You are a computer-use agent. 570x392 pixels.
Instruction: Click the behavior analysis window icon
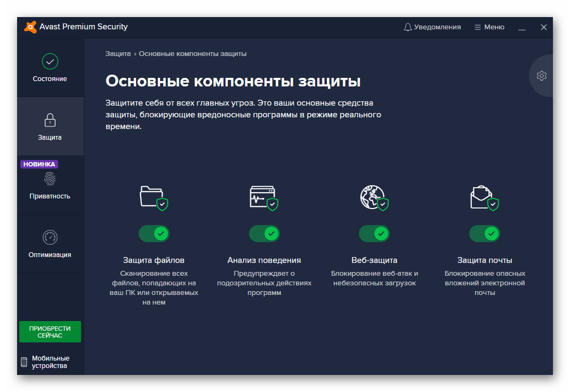point(264,198)
